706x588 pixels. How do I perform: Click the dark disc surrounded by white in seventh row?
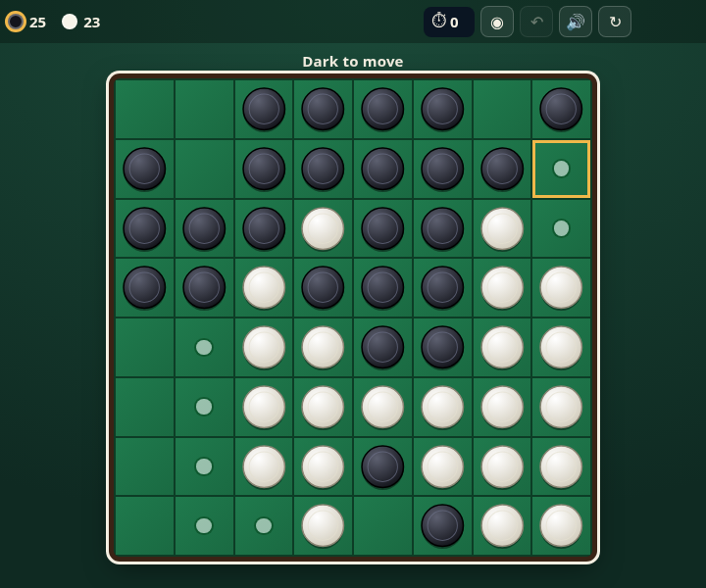tap(382, 466)
